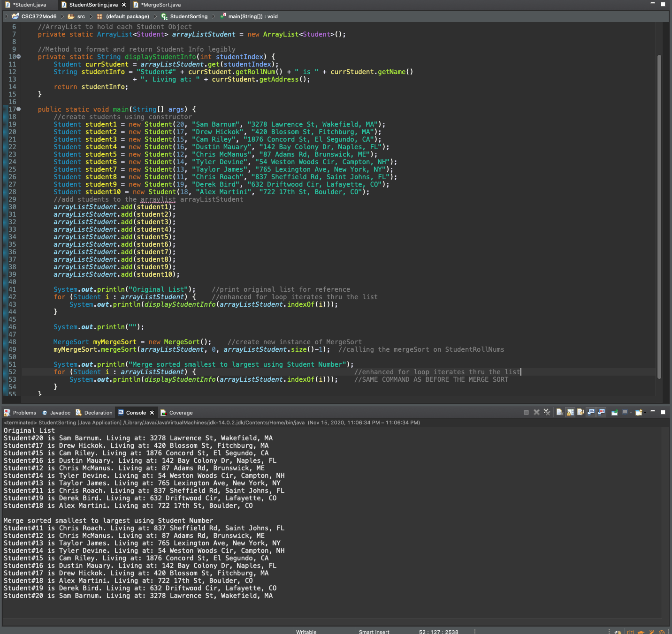Click the src folder breadcrumb
The width and height of the screenshot is (672, 634).
click(x=76, y=16)
